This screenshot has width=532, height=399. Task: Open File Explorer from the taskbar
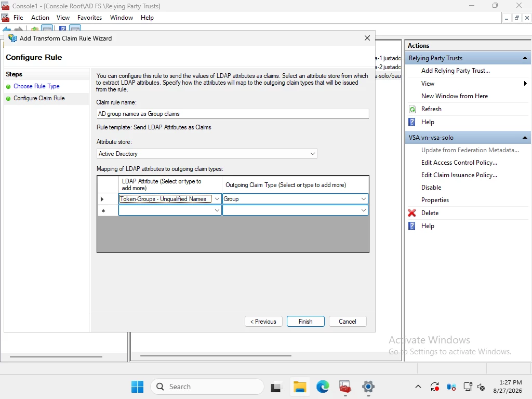tap(300, 387)
